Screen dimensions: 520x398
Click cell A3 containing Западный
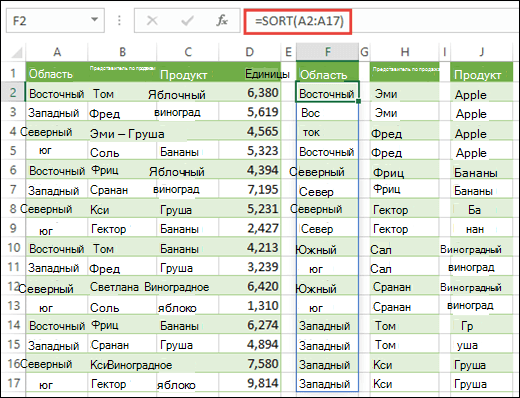click(57, 112)
